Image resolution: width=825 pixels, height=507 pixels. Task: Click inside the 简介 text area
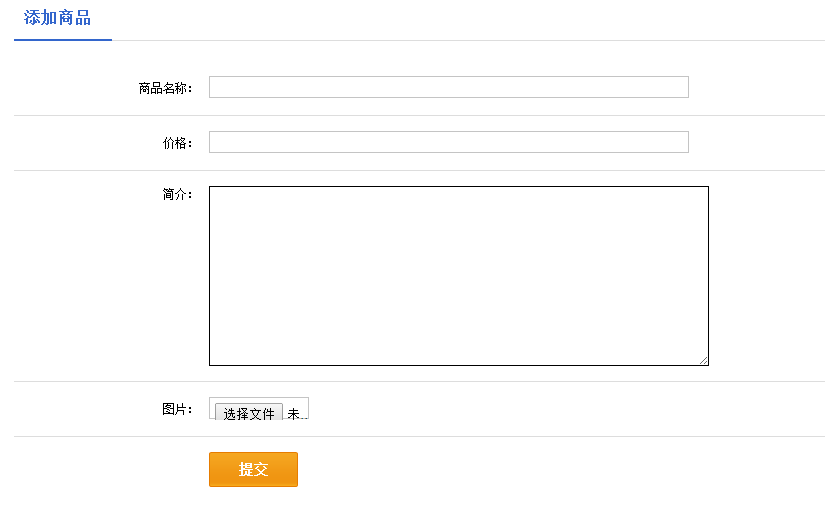tap(458, 275)
